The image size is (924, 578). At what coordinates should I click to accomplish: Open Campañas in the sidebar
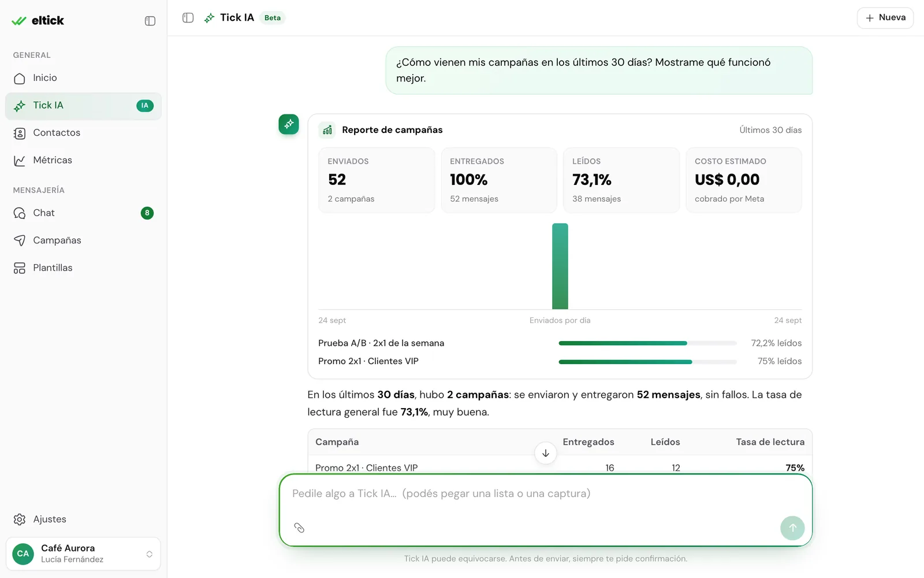pos(83,240)
